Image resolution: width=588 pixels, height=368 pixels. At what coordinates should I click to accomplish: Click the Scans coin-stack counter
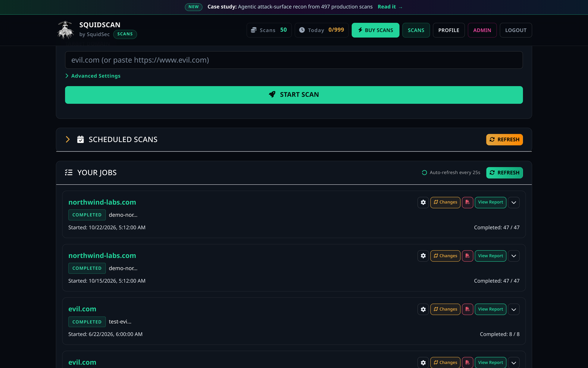click(269, 30)
